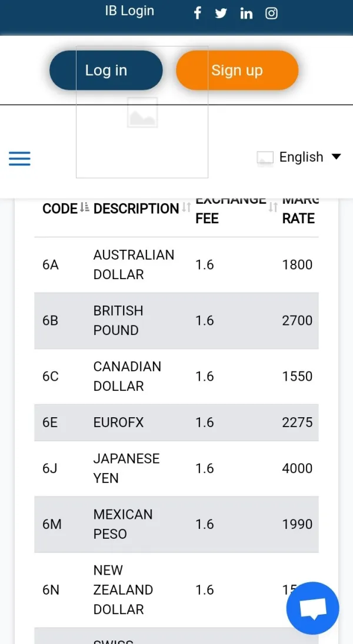Sort table by CODE column
The width and height of the screenshot is (353, 644).
(84, 207)
